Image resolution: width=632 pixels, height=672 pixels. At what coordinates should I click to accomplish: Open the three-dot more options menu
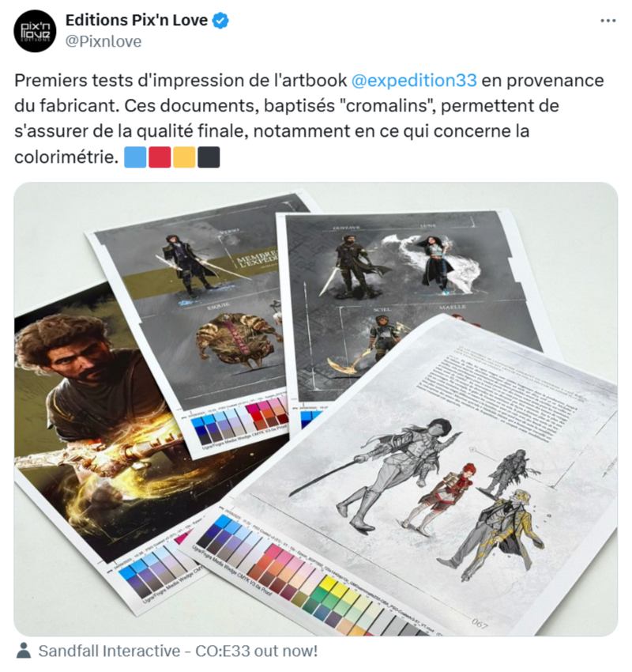coord(608,21)
